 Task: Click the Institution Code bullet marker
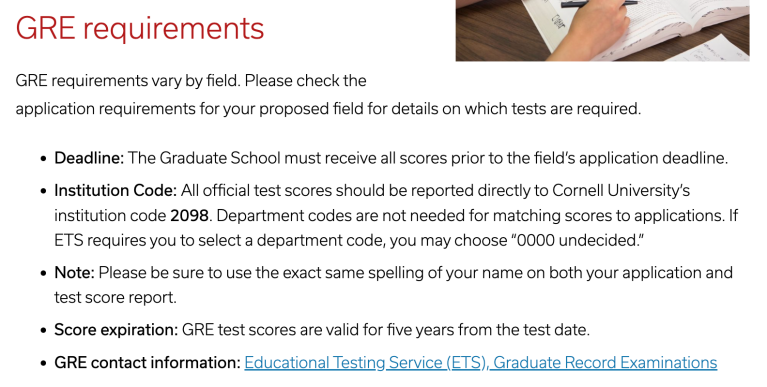point(44,191)
